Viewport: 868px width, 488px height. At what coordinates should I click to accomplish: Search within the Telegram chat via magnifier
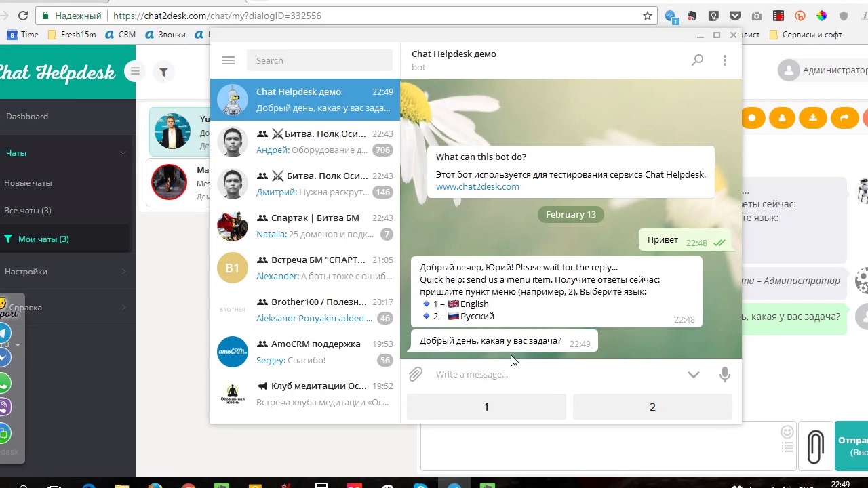coord(697,60)
